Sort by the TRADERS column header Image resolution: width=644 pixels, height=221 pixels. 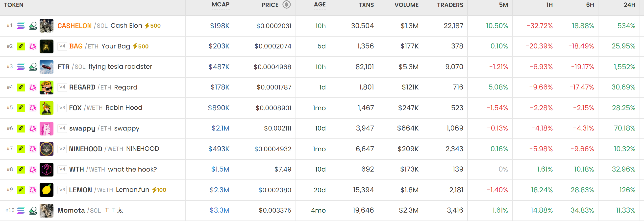[x=450, y=5]
